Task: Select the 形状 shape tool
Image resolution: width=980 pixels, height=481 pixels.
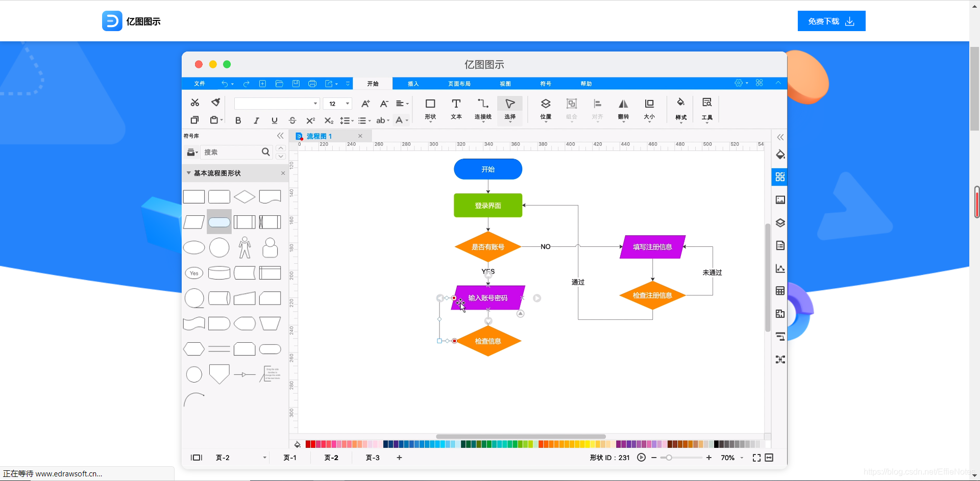Action: click(430, 110)
